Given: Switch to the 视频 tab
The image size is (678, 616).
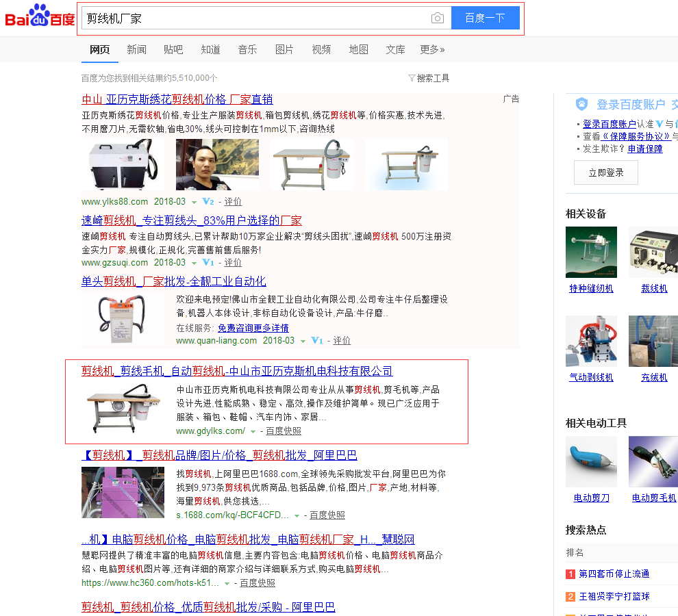Looking at the screenshot, I should 321,49.
